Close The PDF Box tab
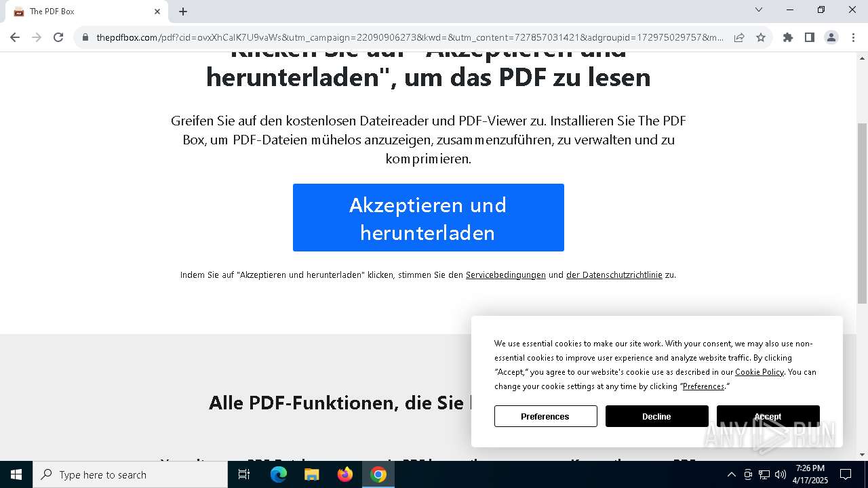This screenshot has height=488, width=868. tap(157, 12)
